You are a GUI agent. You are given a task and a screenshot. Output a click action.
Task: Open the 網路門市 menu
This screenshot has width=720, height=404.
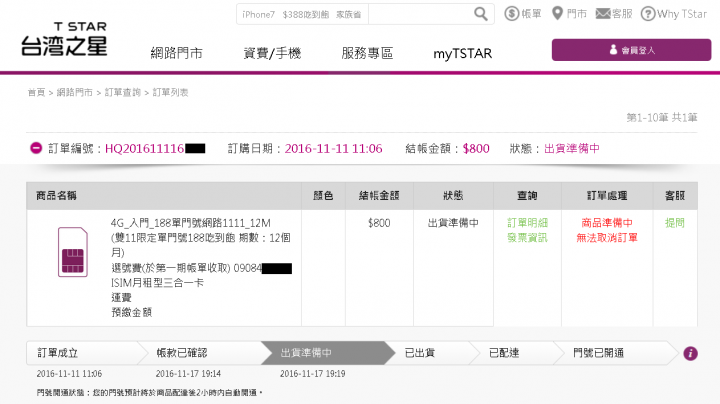coord(176,53)
